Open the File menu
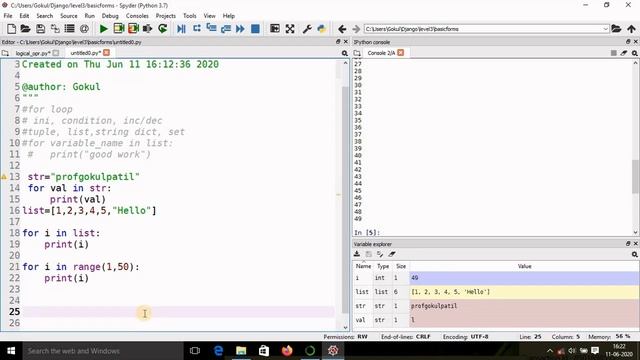Image resolution: width=640 pixels, height=360 pixels. [x=8, y=16]
